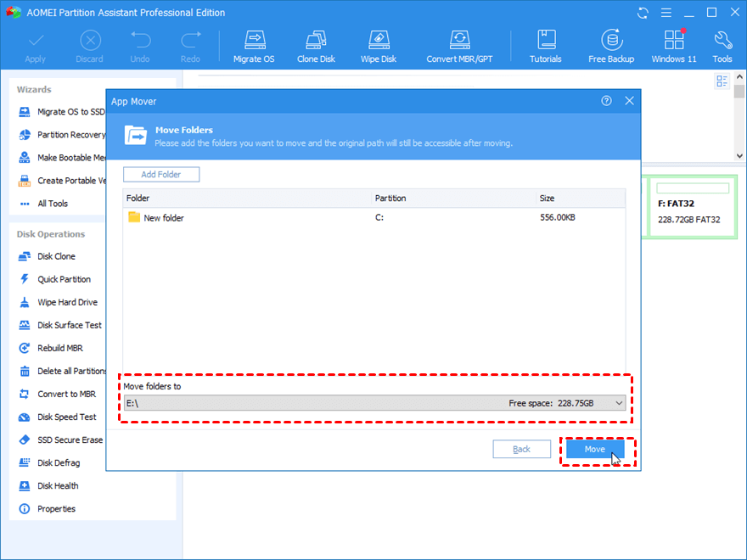Open Disk Health in sidebar
Screen dimensions: 747x560
click(48, 485)
